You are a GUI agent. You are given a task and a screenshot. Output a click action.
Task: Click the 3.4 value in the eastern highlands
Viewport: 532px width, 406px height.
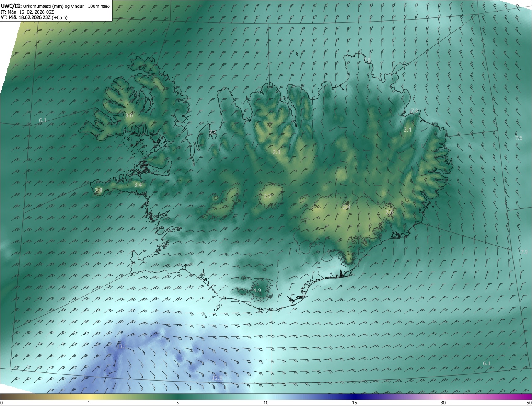pyautogui.click(x=407, y=130)
